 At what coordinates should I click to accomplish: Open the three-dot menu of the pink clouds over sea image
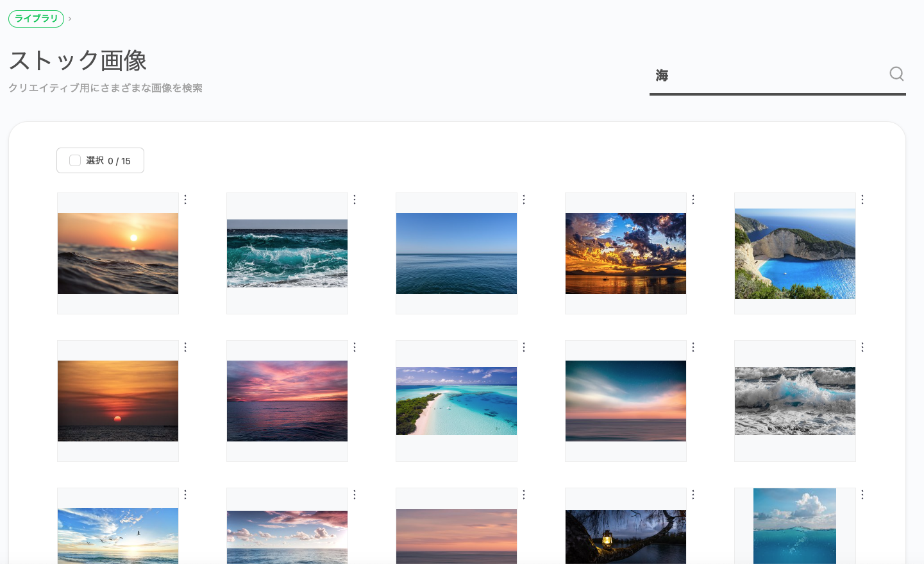coord(355,495)
